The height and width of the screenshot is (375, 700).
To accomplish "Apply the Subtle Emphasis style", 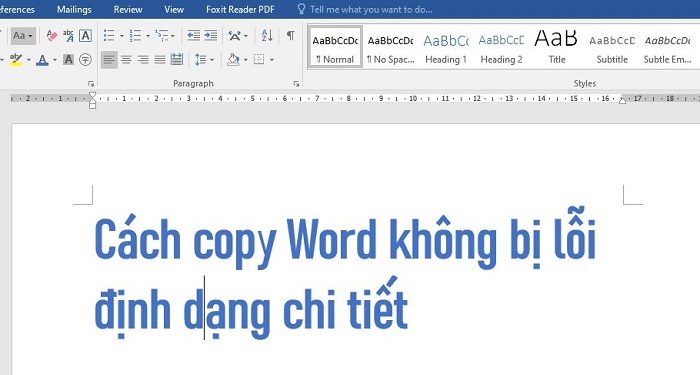I will 667,47.
